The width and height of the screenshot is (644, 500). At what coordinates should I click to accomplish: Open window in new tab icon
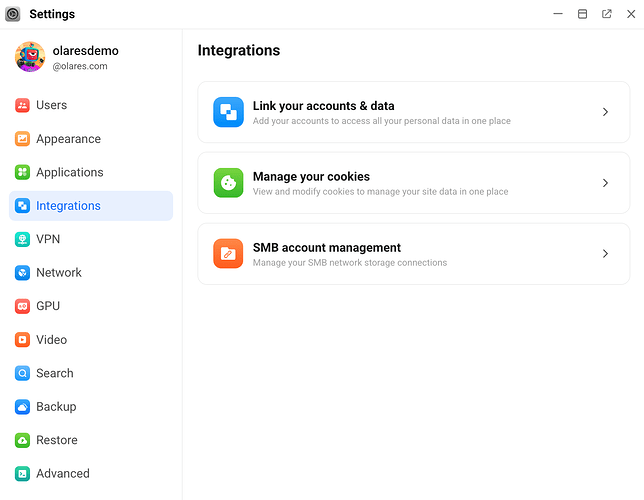click(x=607, y=14)
